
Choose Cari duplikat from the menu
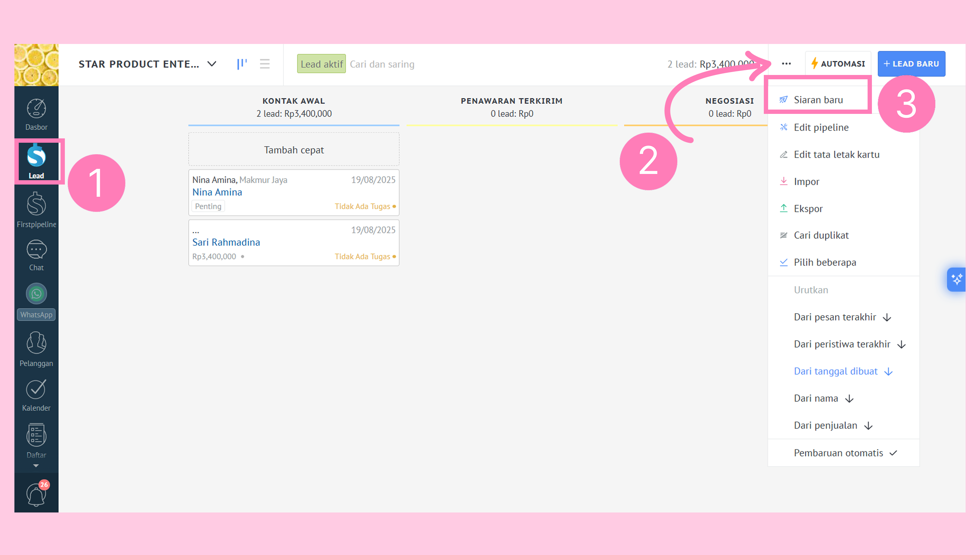pos(843,235)
